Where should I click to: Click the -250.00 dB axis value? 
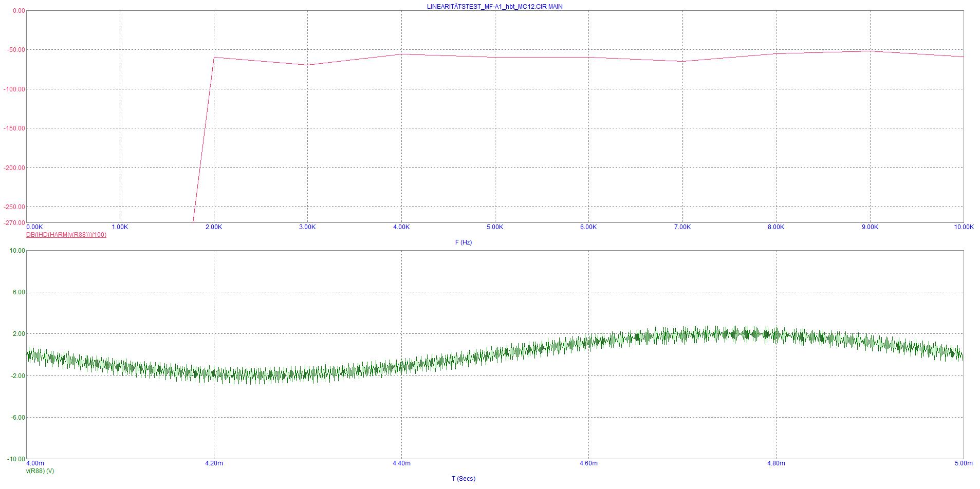tap(14, 207)
